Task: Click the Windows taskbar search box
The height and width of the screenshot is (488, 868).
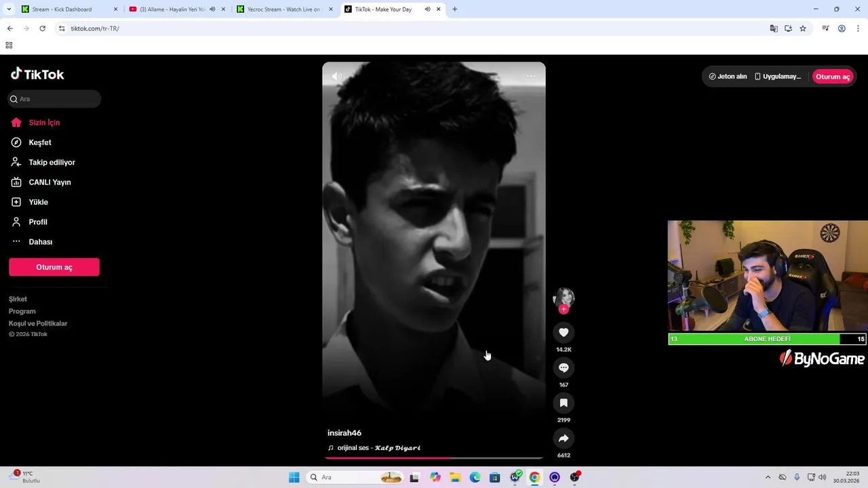Action: 355,477
